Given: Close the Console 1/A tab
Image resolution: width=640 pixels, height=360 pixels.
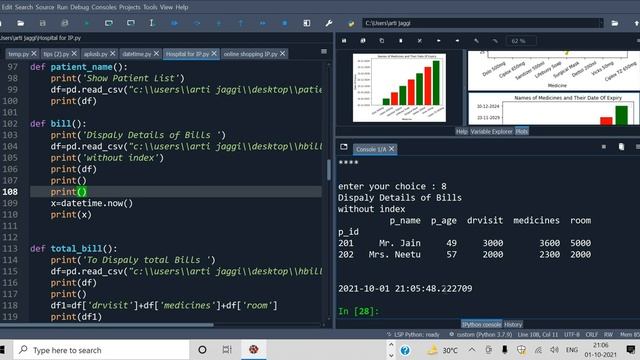Looking at the screenshot, I should 391,149.
